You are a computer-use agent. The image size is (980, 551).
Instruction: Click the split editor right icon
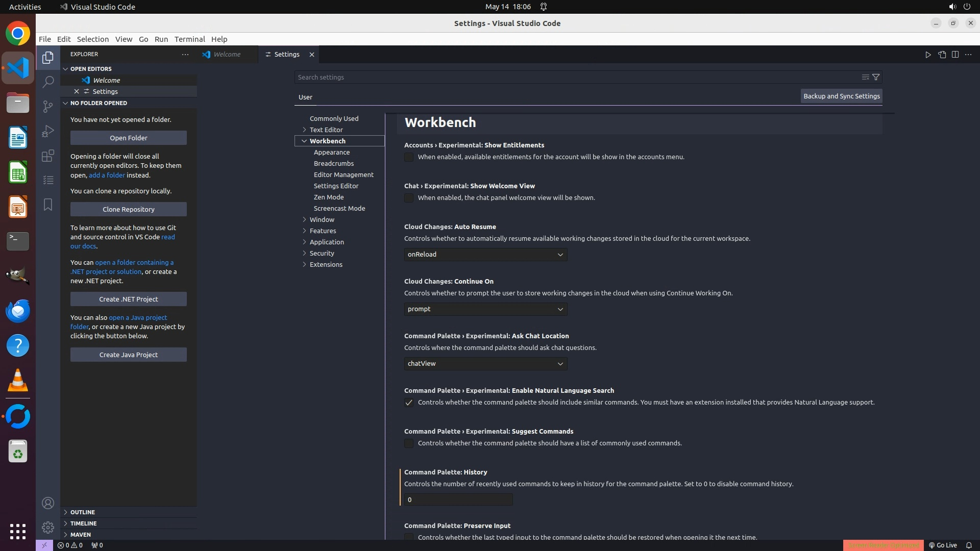point(955,55)
